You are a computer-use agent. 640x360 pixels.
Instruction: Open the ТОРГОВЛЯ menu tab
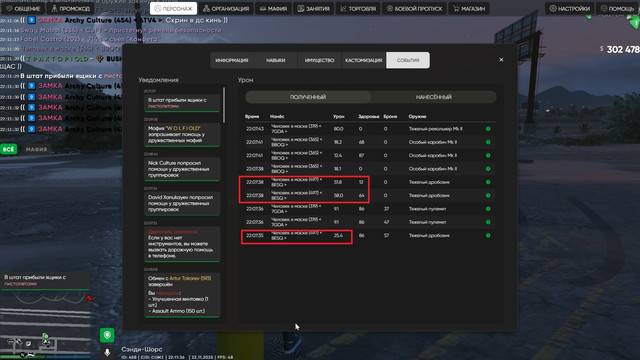coord(358,8)
